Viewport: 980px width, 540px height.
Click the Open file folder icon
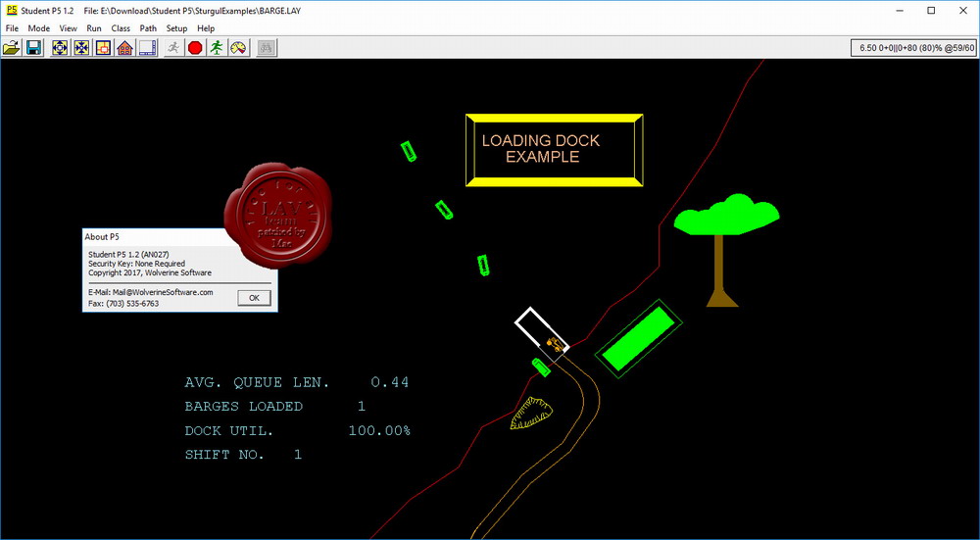coord(12,47)
